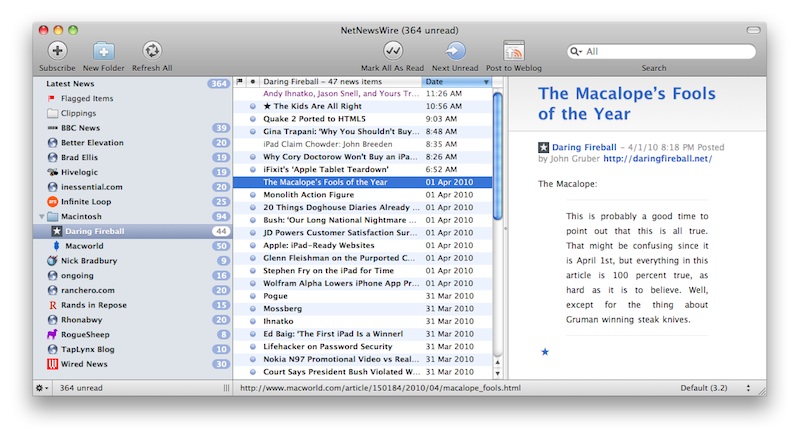Toggle unread dot for Pogue item
The width and height of the screenshot is (800, 428).
coord(253,296)
